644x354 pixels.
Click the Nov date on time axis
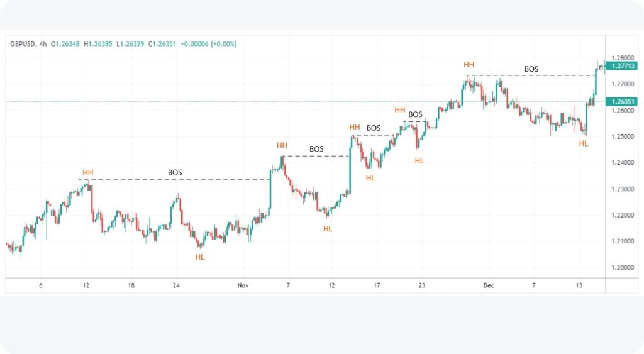(x=243, y=285)
